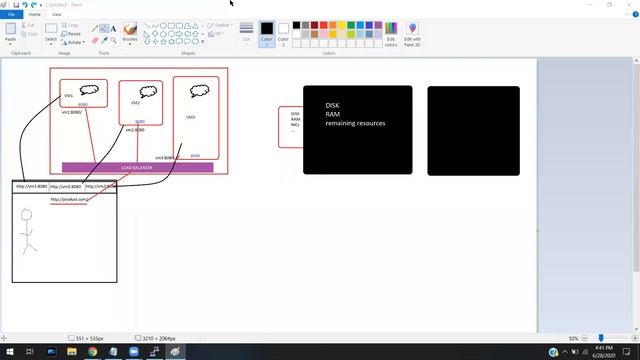Click the zoom in plus button
The width and height of the screenshot is (640, 360).
(634, 338)
